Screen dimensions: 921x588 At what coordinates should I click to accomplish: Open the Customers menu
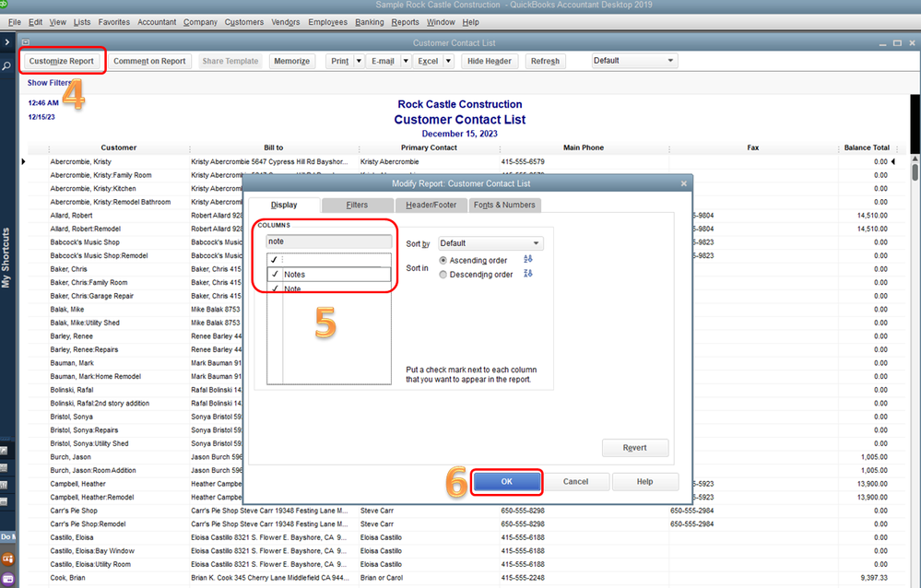[244, 22]
